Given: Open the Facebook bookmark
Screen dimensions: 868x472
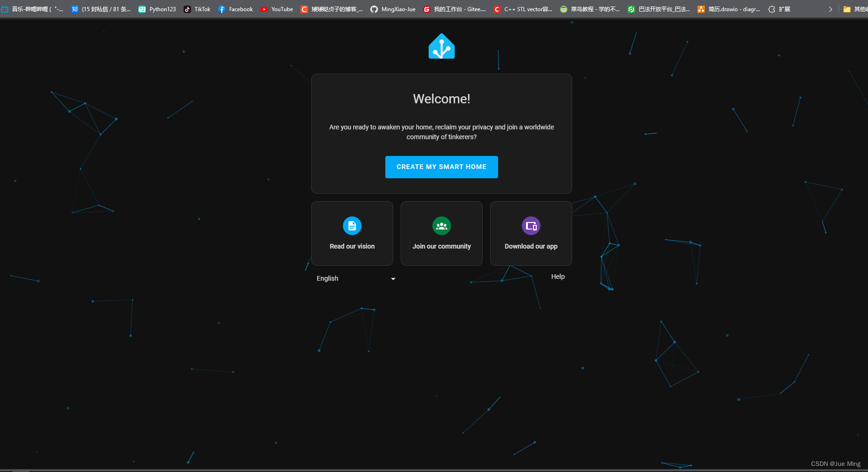Looking at the screenshot, I should [x=235, y=9].
